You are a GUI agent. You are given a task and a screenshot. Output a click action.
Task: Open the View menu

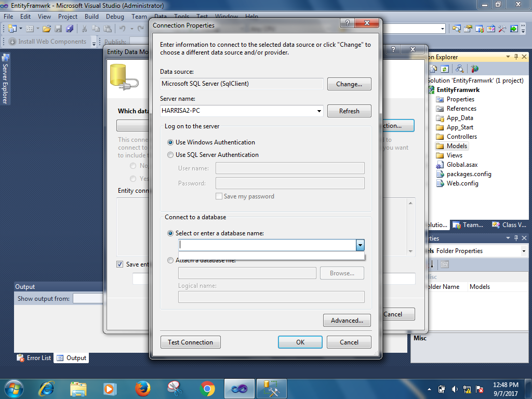44,16
